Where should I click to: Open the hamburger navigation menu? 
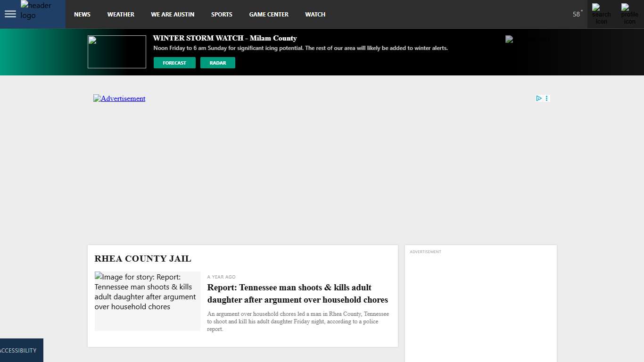pyautogui.click(x=10, y=14)
